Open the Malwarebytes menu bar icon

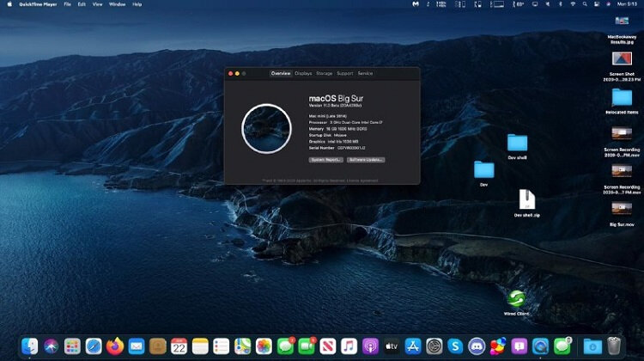pyautogui.click(x=416, y=4)
